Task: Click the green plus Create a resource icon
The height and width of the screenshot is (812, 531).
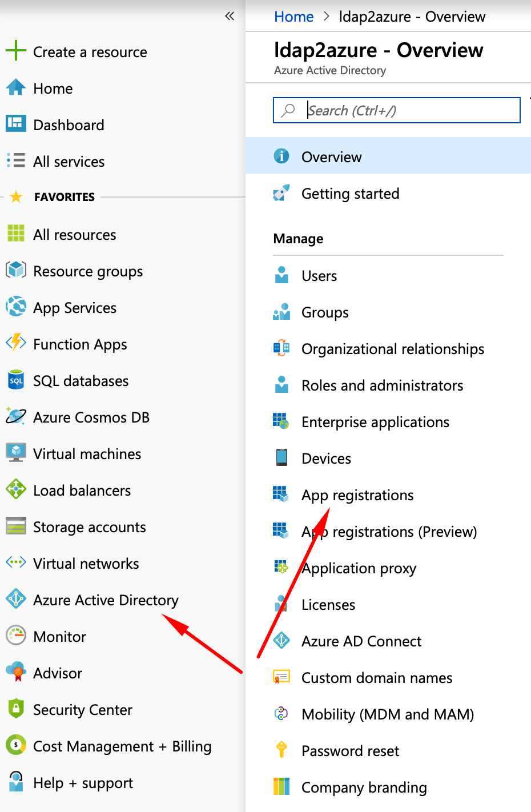Action: 16,51
